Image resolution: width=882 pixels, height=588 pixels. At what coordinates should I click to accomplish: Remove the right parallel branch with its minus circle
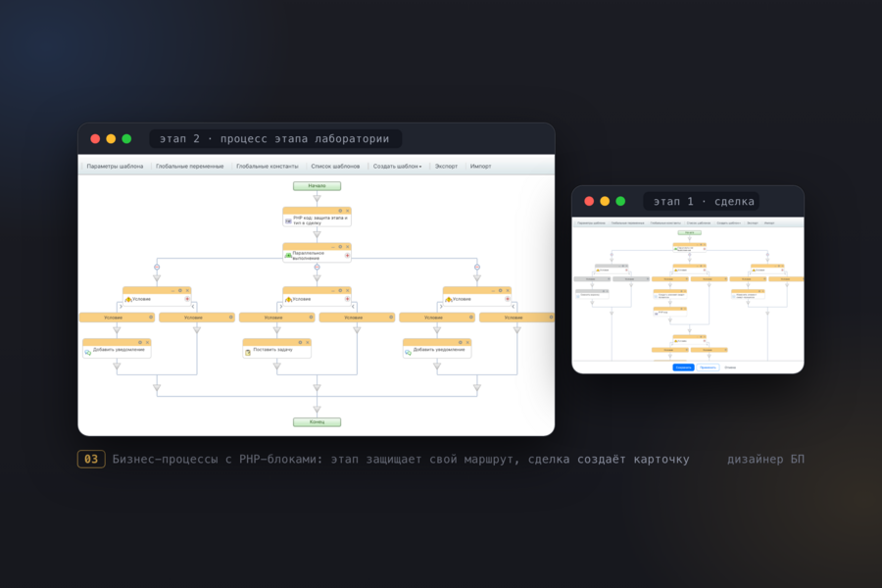point(477,268)
